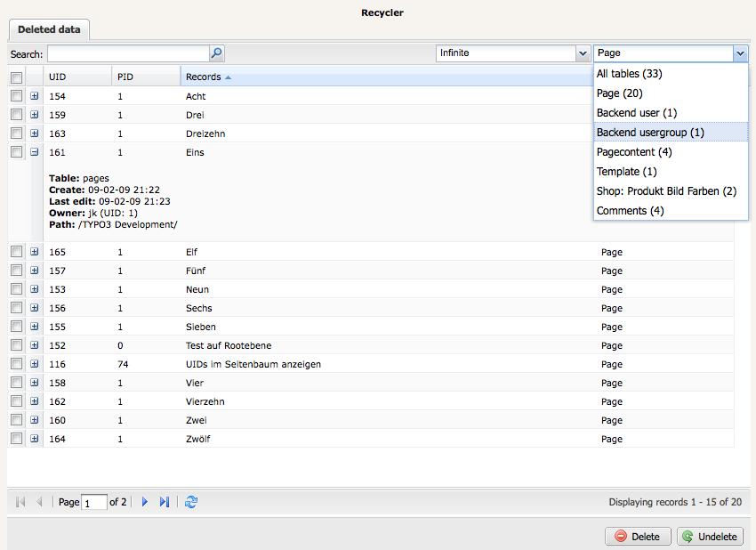This screenshot has width=756, height=550.
Task: Choose Backend usergroup (1) from list
Action: [x=650, y=133]
